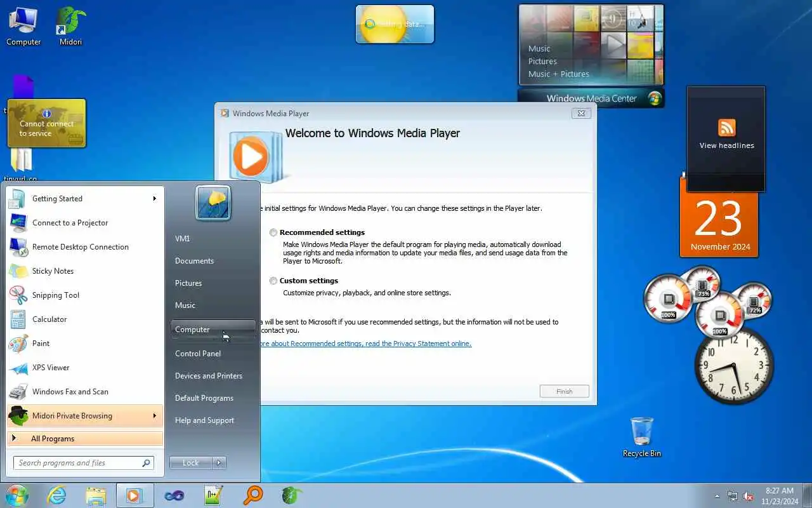Image resolution: width=812 pixels, height=508 pixels.
Task: Click the Show desktop button
Action: pos(808,496)
